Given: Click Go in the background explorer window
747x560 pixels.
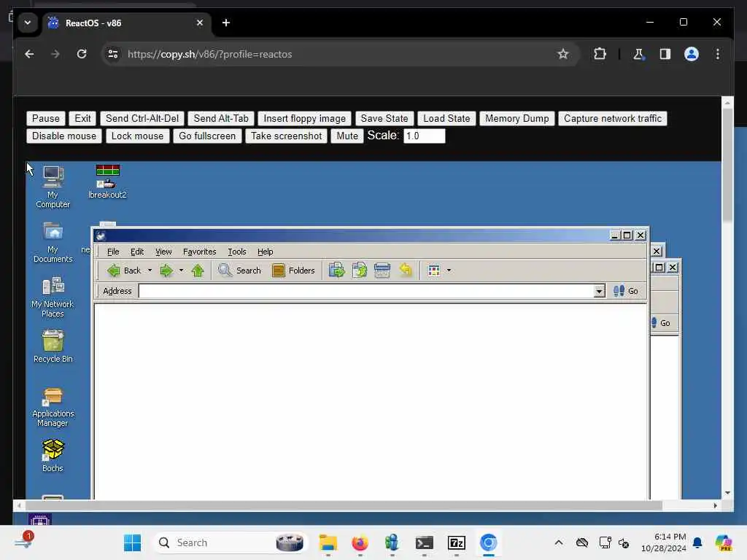Looking at the screenshot, I should point(661,323).
